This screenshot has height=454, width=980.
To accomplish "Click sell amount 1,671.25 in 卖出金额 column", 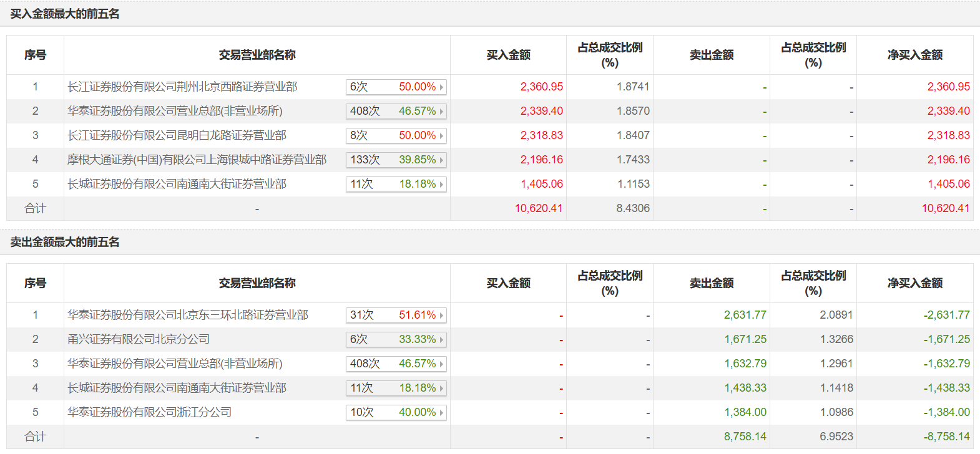I will [x=745, y=339].
